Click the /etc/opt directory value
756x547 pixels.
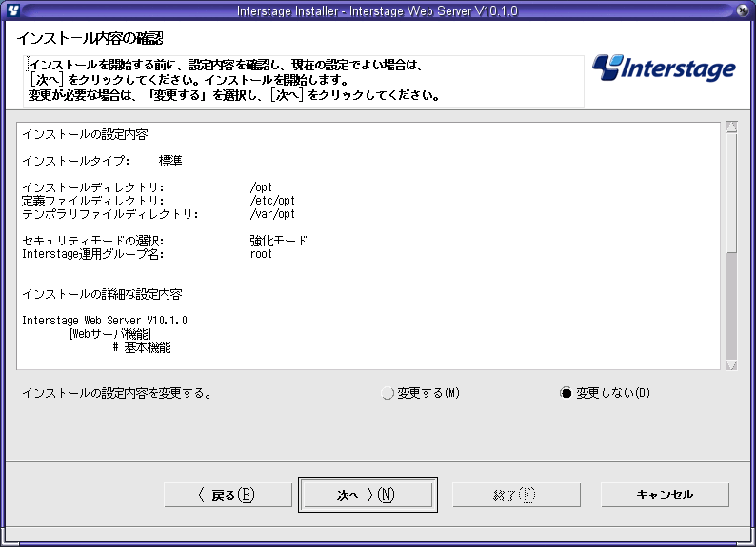pos(272,201)
